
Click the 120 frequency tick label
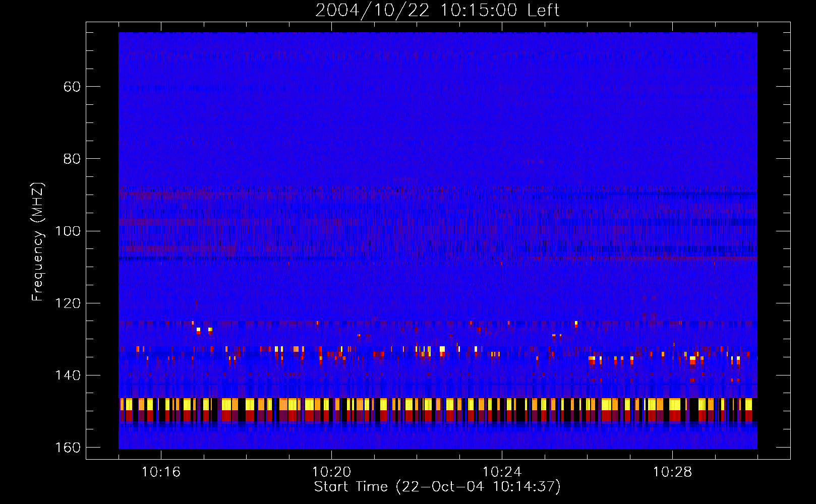click(67, 303)
